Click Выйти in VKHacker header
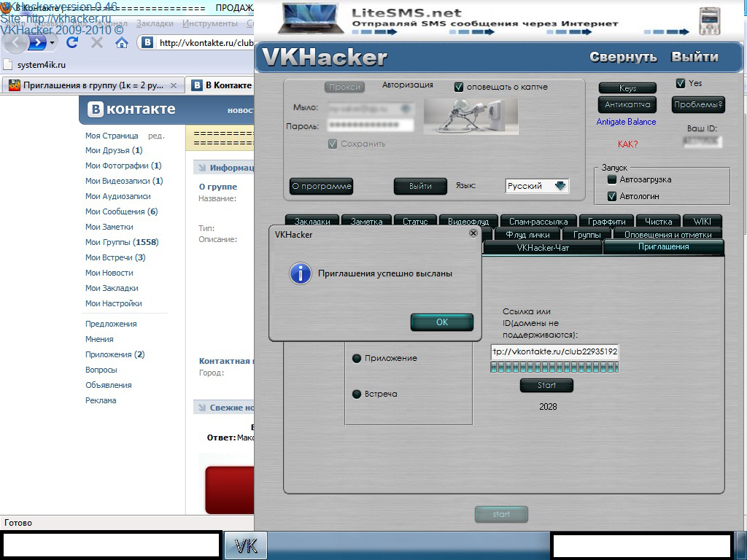 pos(694,57)
